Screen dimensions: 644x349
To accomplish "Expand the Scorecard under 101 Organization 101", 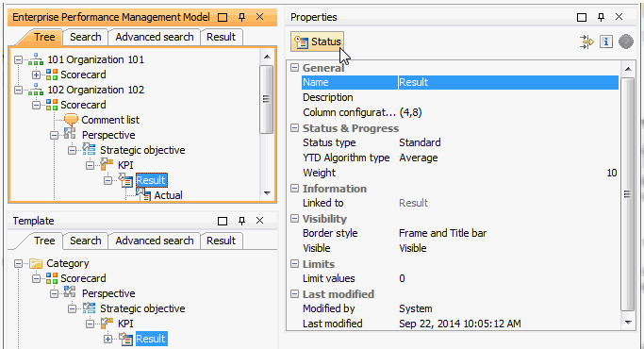I will click(36, 75).
